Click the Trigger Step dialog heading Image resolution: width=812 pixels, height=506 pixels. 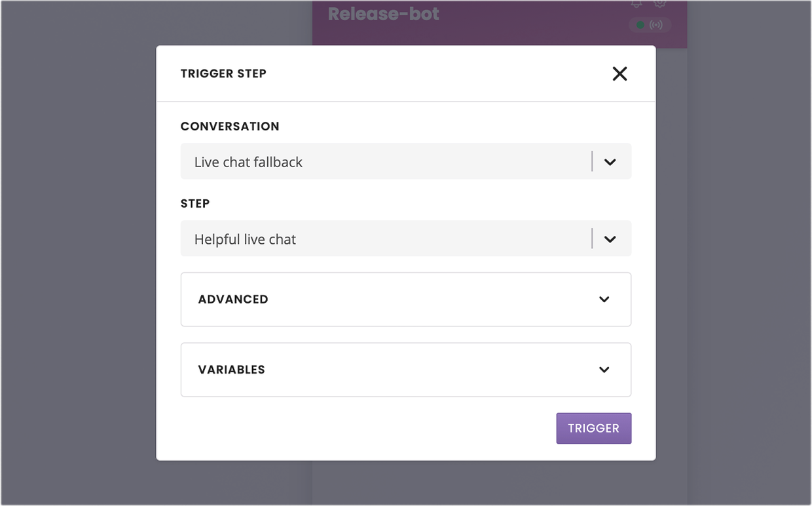tap(223, 73)
